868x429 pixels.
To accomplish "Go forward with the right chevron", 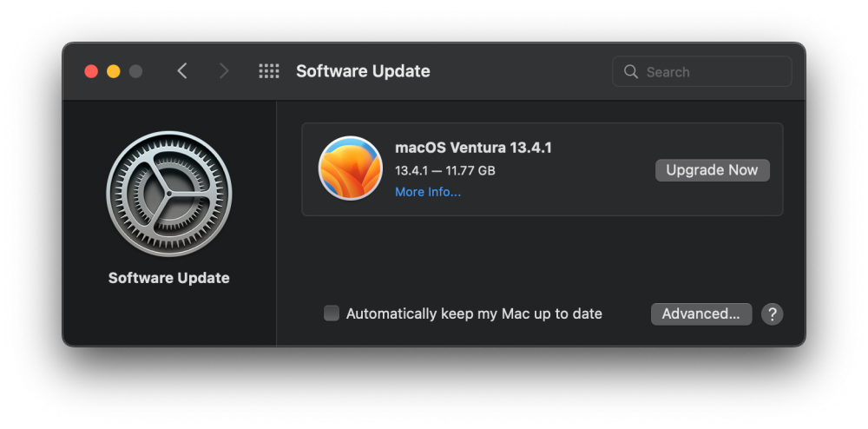I will (x=224, y=71).
